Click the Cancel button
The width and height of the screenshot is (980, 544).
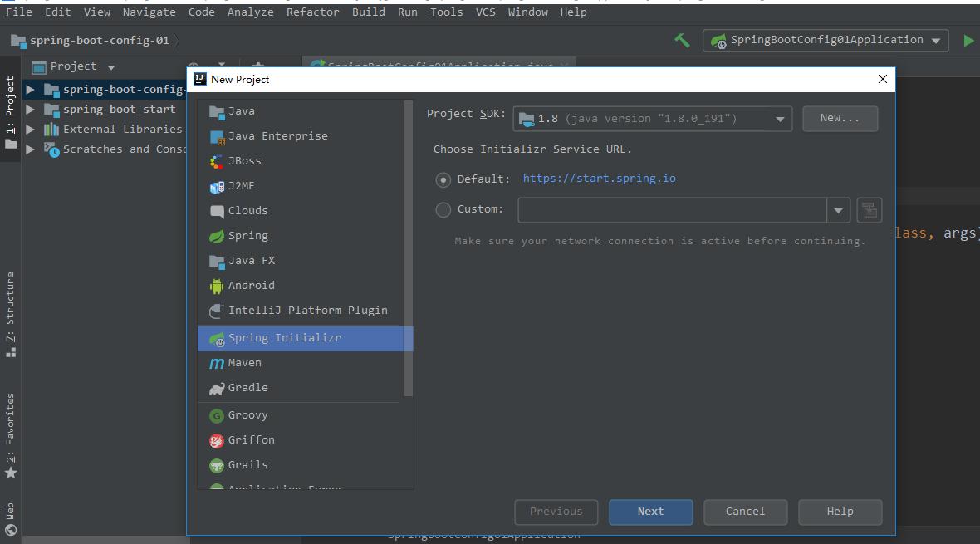point(745,512)
